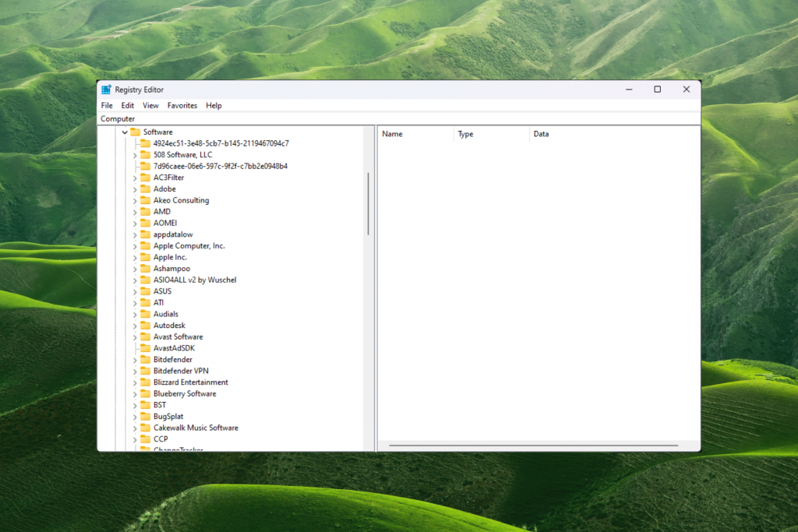
Task: Expand the Bitdefender VPN key
Action: point(135,372)
